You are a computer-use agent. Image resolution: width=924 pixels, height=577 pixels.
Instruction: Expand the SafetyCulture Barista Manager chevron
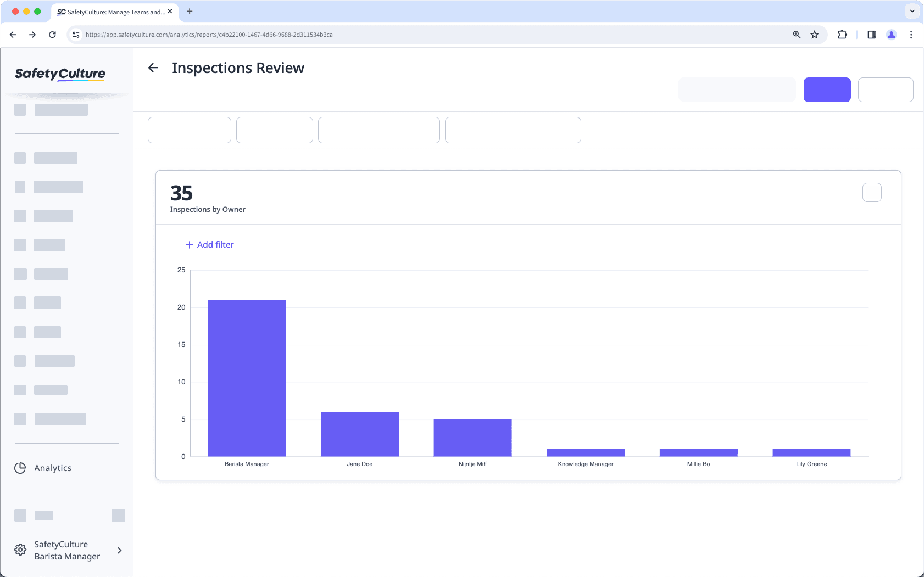pos(119,550)
